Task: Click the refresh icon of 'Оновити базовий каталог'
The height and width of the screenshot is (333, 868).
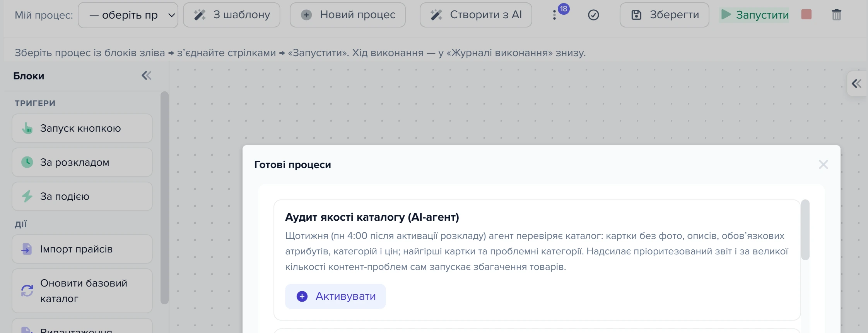Action: (27, 291)
